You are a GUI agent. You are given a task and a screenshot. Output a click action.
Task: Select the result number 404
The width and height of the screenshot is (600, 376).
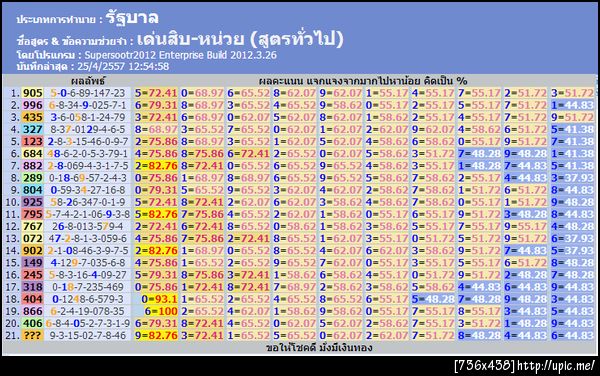(x=32, y=299)
